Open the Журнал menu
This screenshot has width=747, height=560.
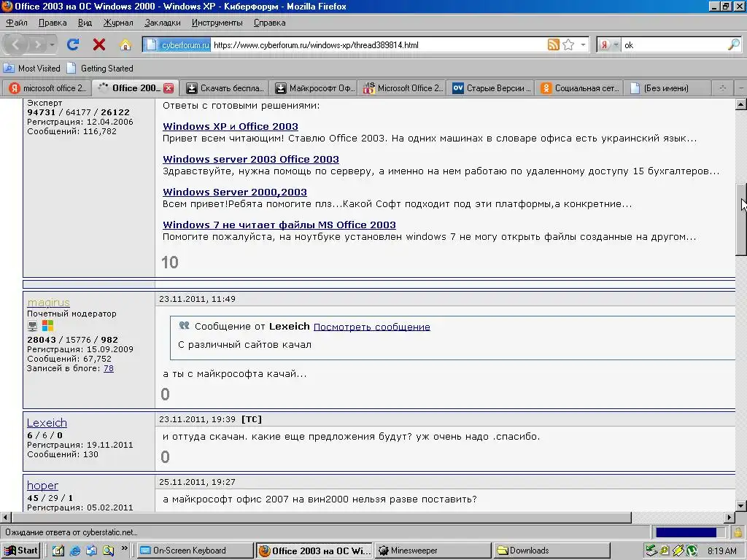point(118,23)
